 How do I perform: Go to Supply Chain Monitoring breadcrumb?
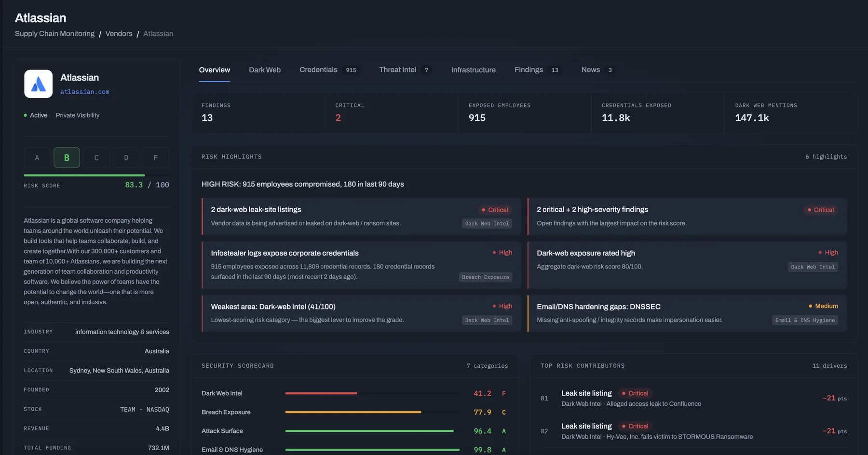[55, 34]
